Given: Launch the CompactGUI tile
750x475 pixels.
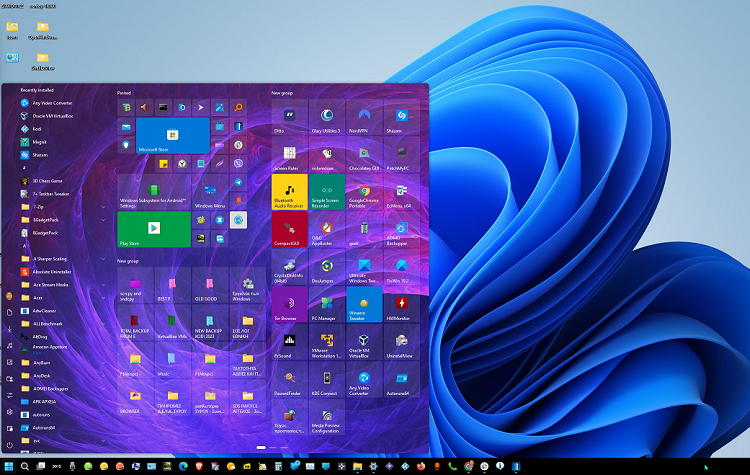Looking at the screenshot, I should click(x=289, y=230).
